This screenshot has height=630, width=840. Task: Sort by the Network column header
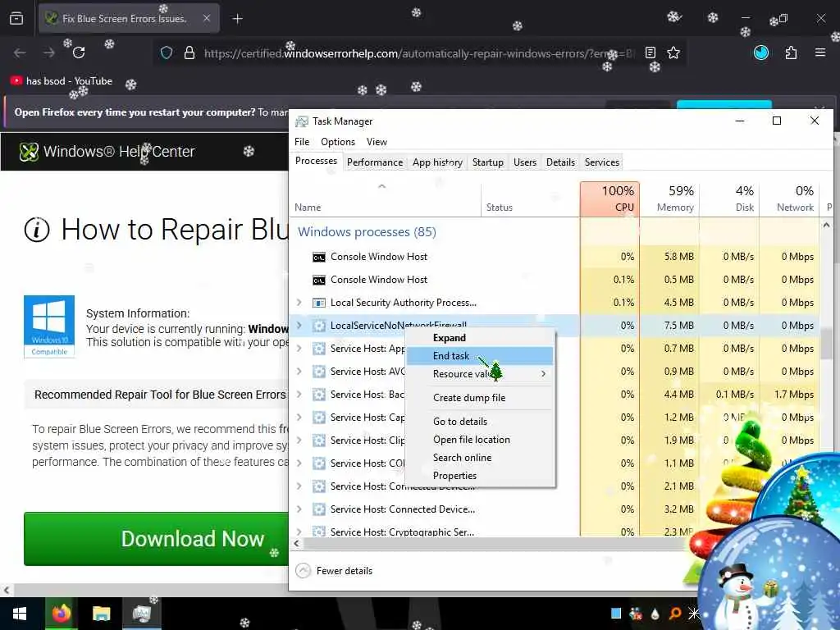pos(790,199)
